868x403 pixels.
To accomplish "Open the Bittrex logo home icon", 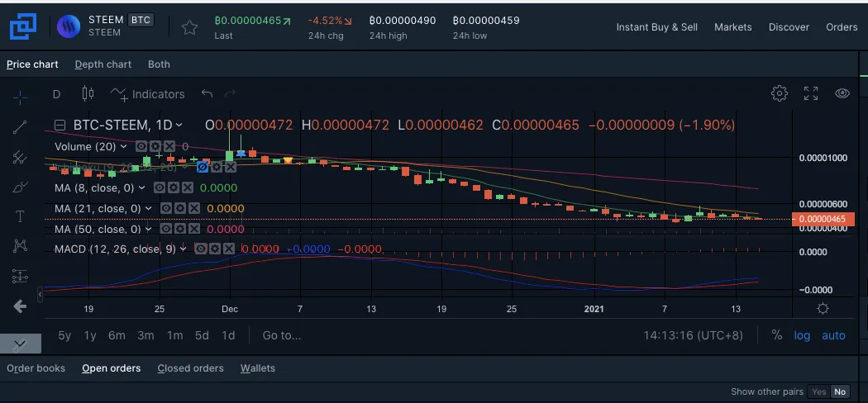I will pos(22,26).
